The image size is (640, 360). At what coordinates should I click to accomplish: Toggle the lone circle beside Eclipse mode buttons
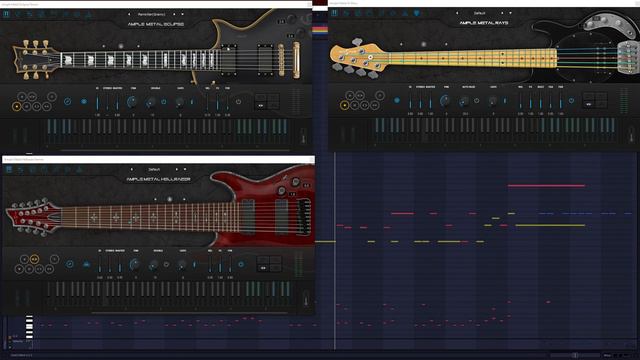click(x=52, y=97)
